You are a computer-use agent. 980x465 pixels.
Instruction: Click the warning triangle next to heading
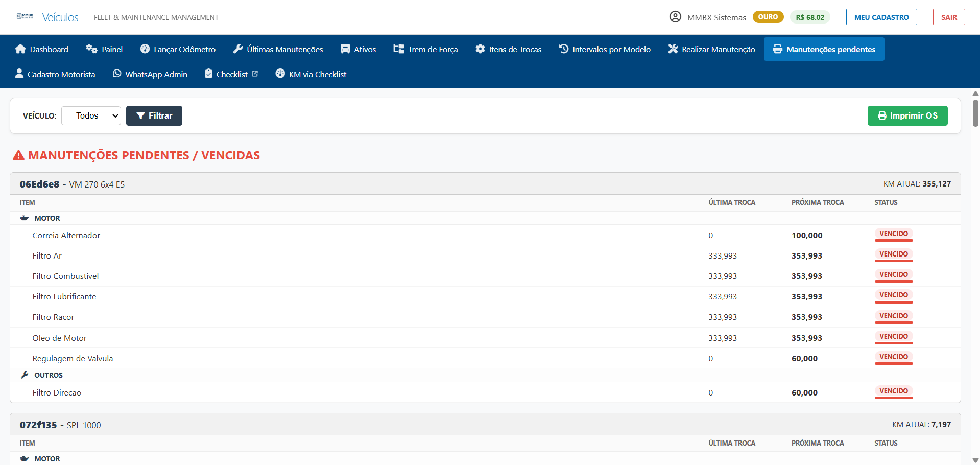pos(18,155)
